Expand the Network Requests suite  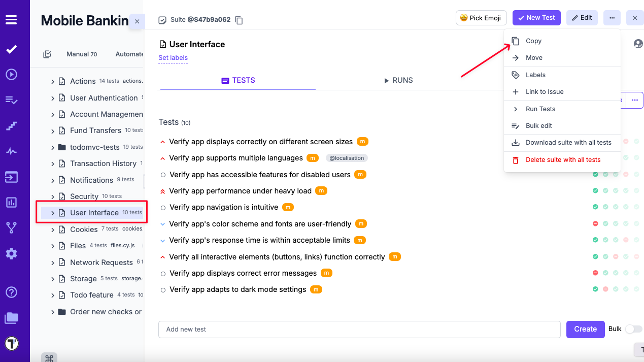click(x=52, y=262)
